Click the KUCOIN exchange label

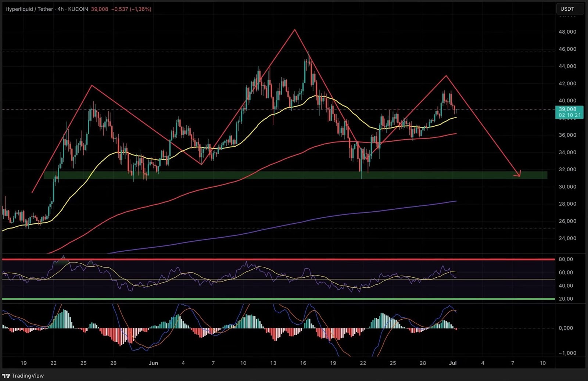click(78, 9)
